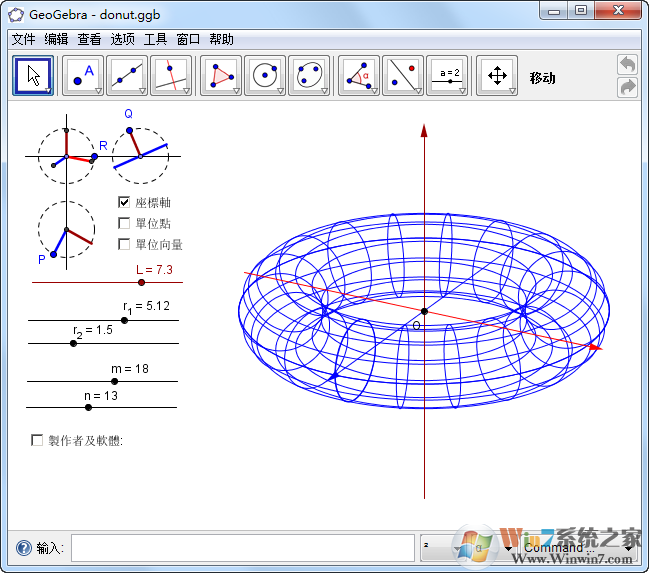This screenshot has width=649, height=573.
Task: Pick the Perpendicular line tool
Action: click(x=171, y=76)
